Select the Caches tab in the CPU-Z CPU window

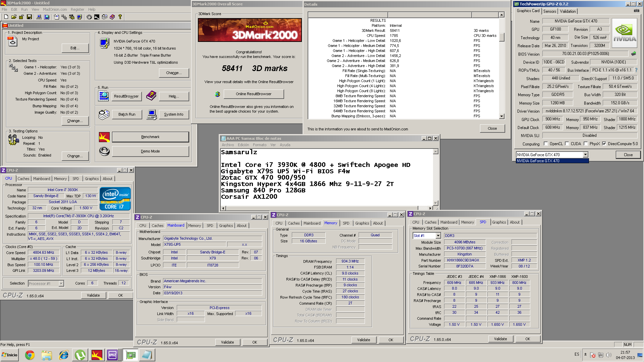pyautogui.click(x=23, y=179)
